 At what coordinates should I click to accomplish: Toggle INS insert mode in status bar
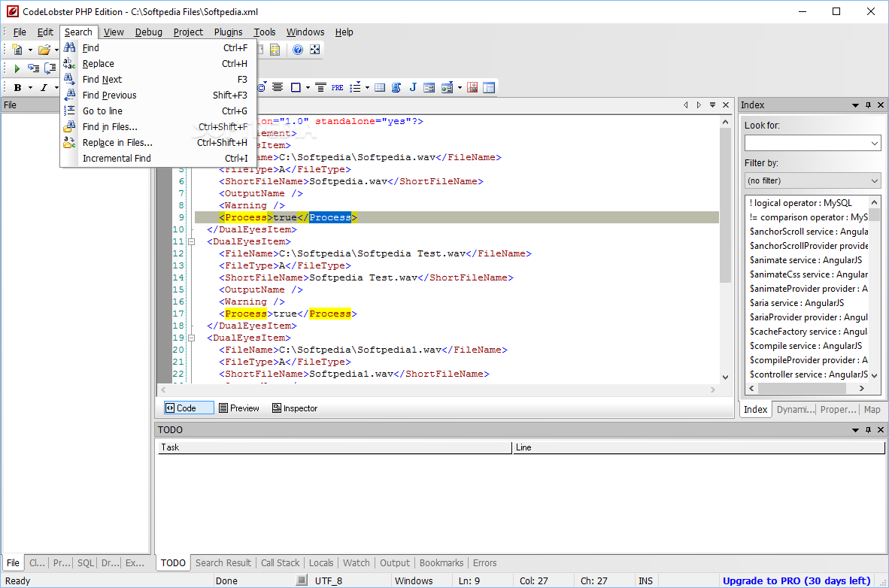click(x=646, y=580)
